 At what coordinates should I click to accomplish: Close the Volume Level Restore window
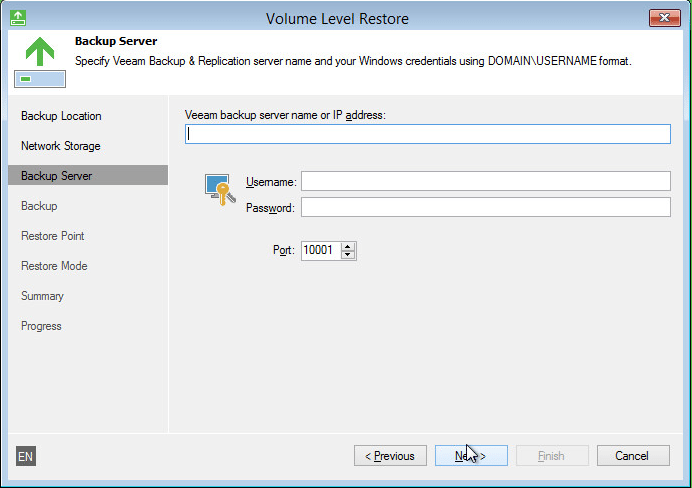click(x=664, y=18)
